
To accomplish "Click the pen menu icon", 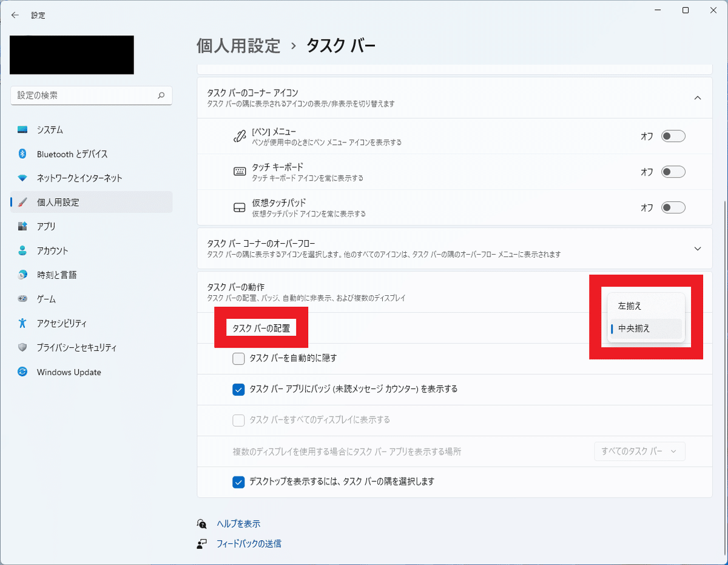I will click(239, 136).
